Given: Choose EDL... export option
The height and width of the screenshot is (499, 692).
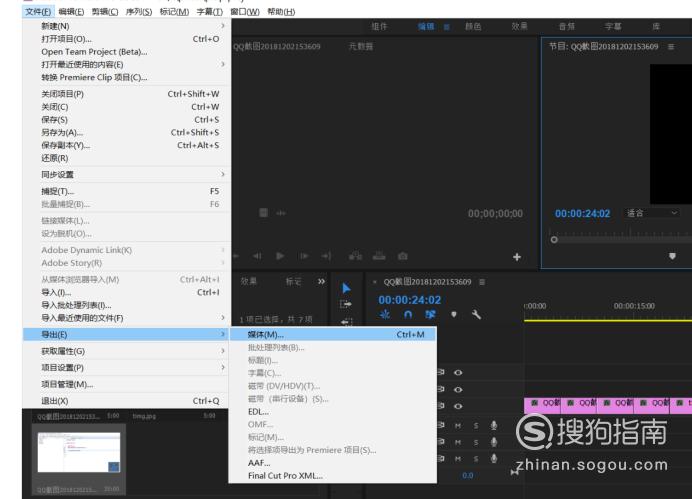Looking at the screenshot, I should pyautogui.click(x=333, y=412).
